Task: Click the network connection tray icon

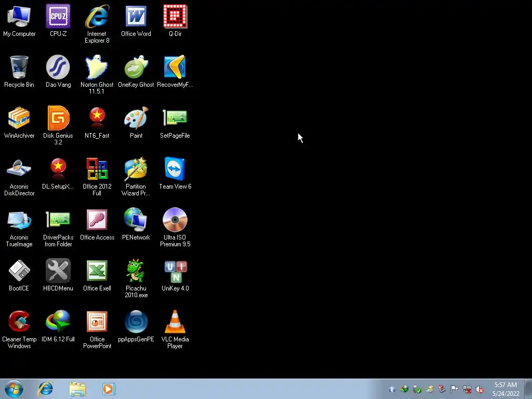Action: [x=467, y=390]
